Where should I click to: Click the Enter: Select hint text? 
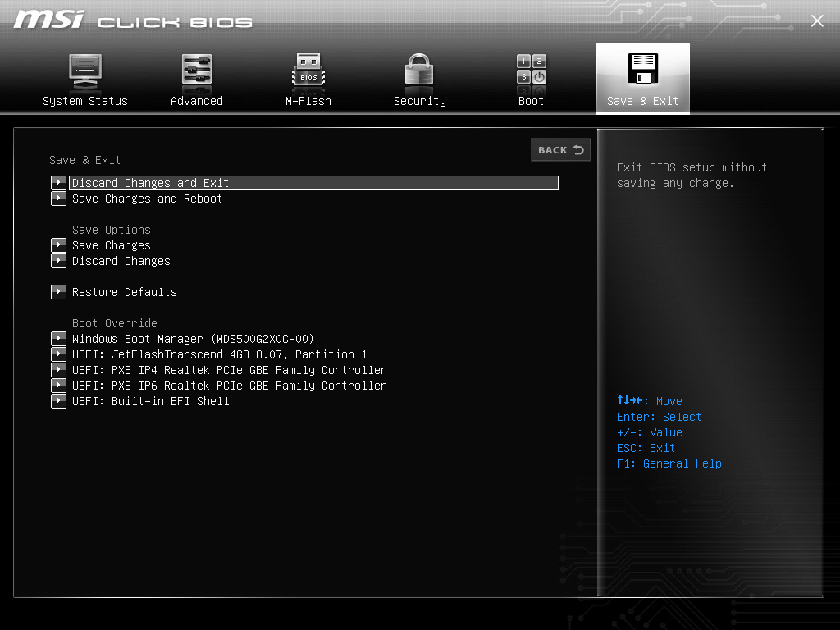click(659, 417)
